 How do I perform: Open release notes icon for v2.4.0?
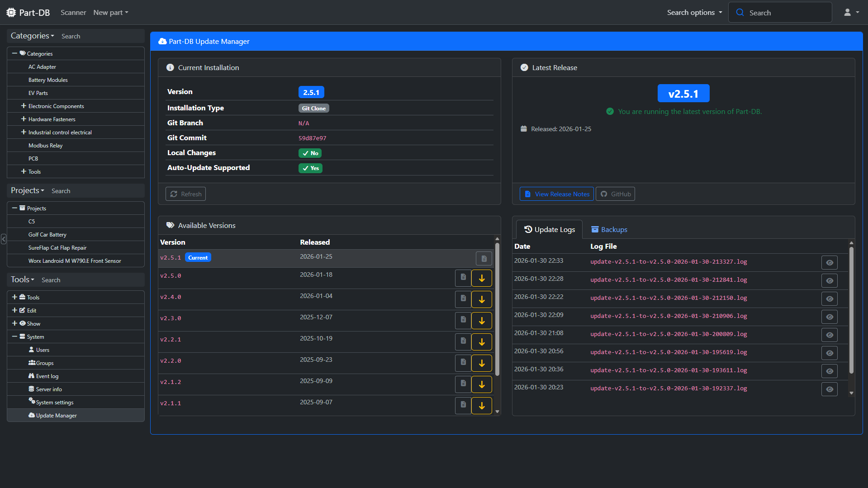tap(463, 299)
